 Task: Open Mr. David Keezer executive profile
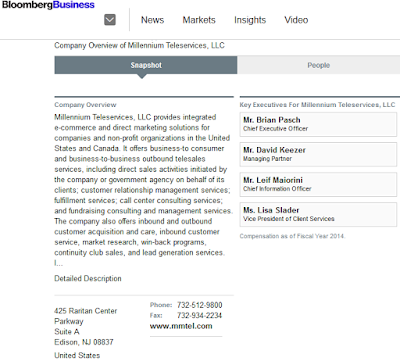click(x=318, y=154)
